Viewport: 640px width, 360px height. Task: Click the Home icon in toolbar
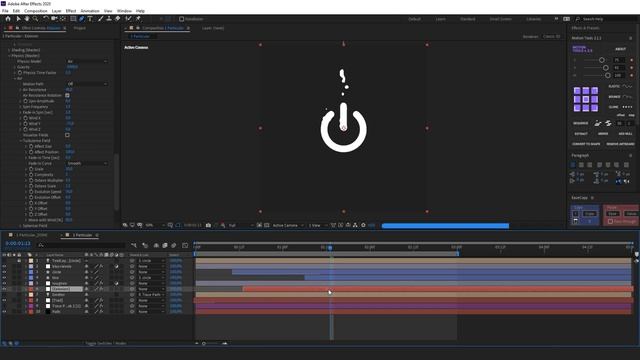click(x=8, y=19)
